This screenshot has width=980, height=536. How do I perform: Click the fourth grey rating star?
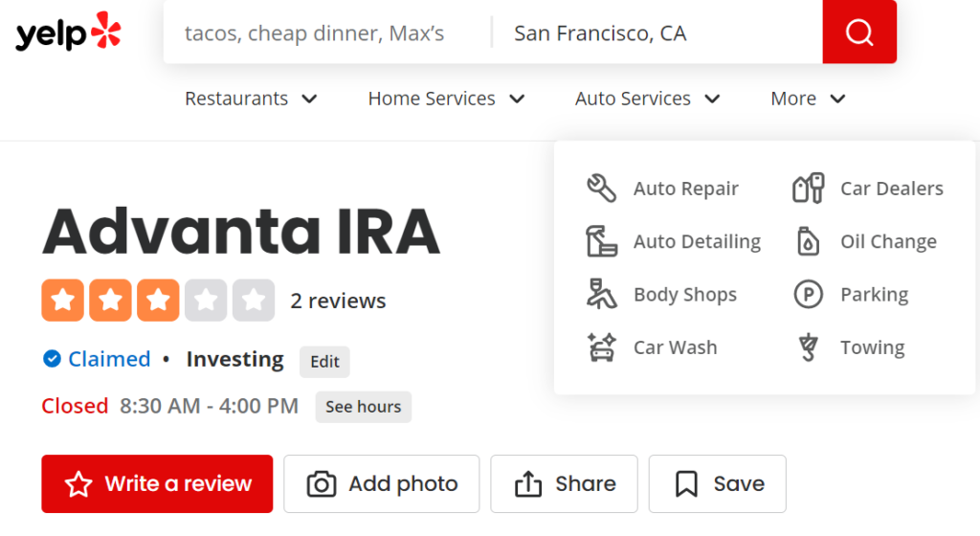206,301
